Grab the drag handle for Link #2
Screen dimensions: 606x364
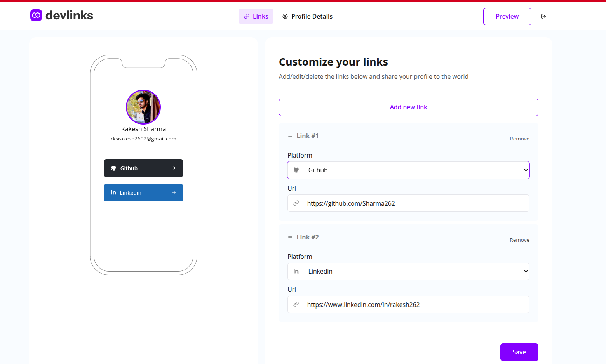290,237
